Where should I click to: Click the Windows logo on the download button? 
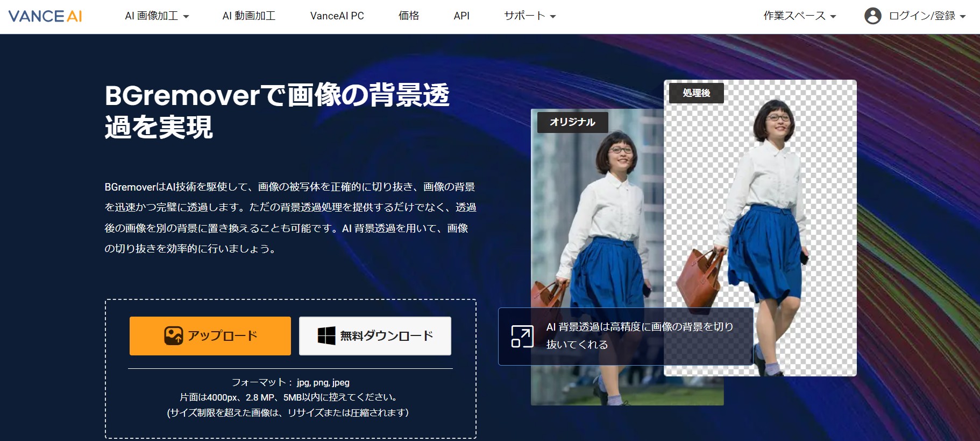tap(326, 335)
